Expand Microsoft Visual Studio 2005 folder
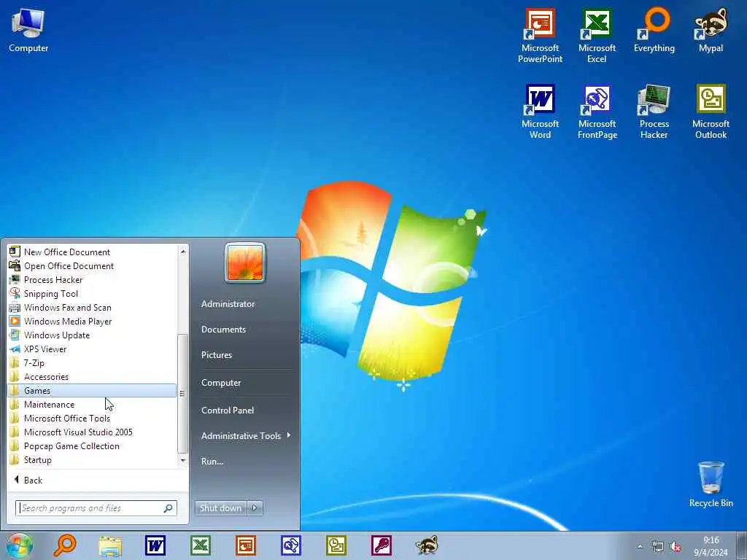 [92, 432]
